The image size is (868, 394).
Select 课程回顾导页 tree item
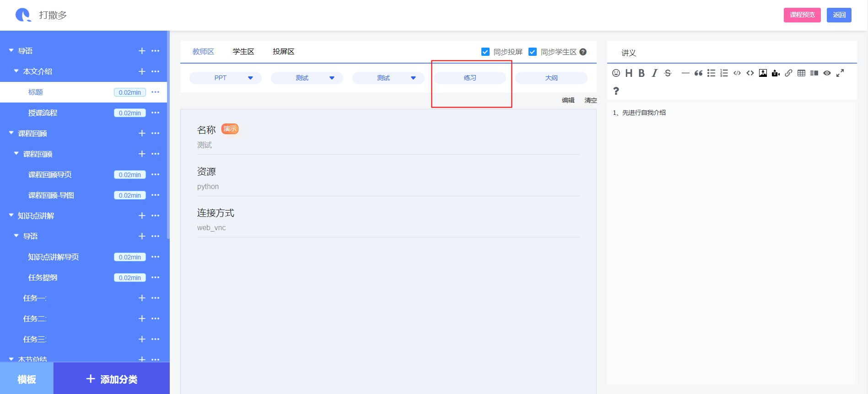coord(50,174)
